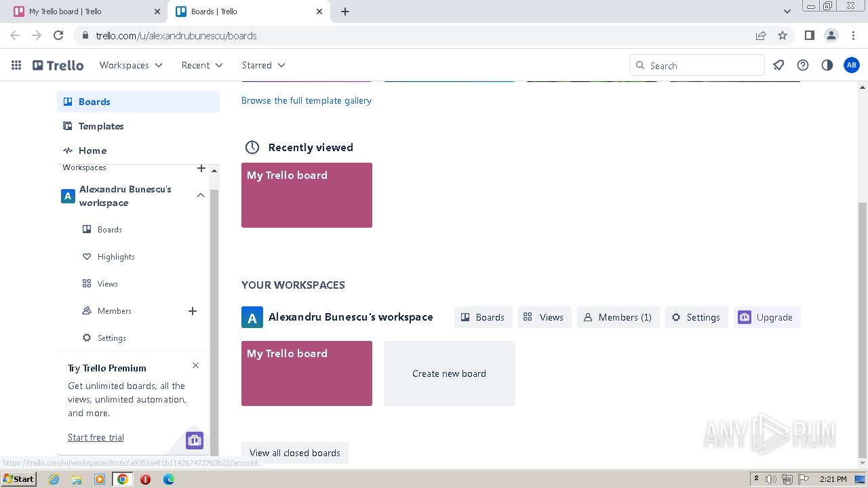This screenshot has height=488, width=868.
Task: Open Templates in the sidebar
Action: [x=138, y=126]
